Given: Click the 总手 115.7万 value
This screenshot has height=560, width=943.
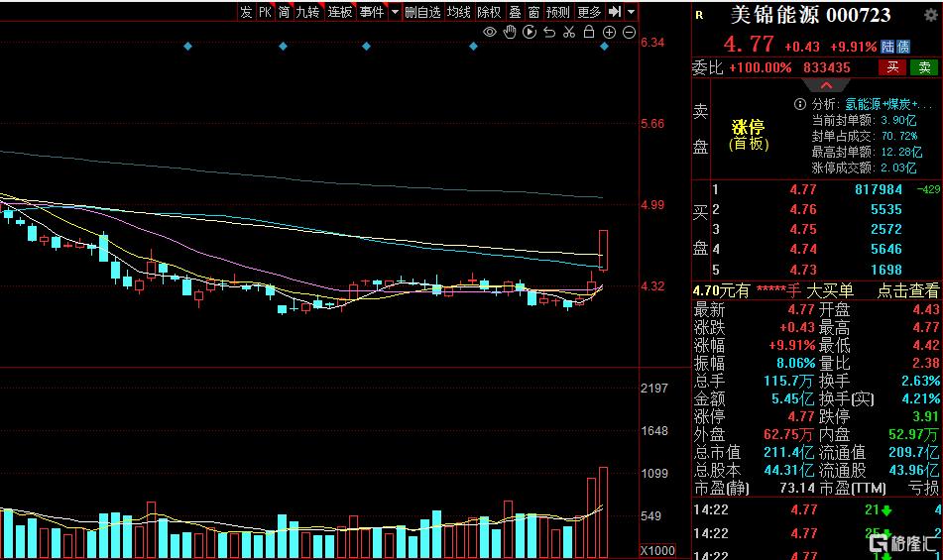Looking at the screenshot, I should pos(788,381).
